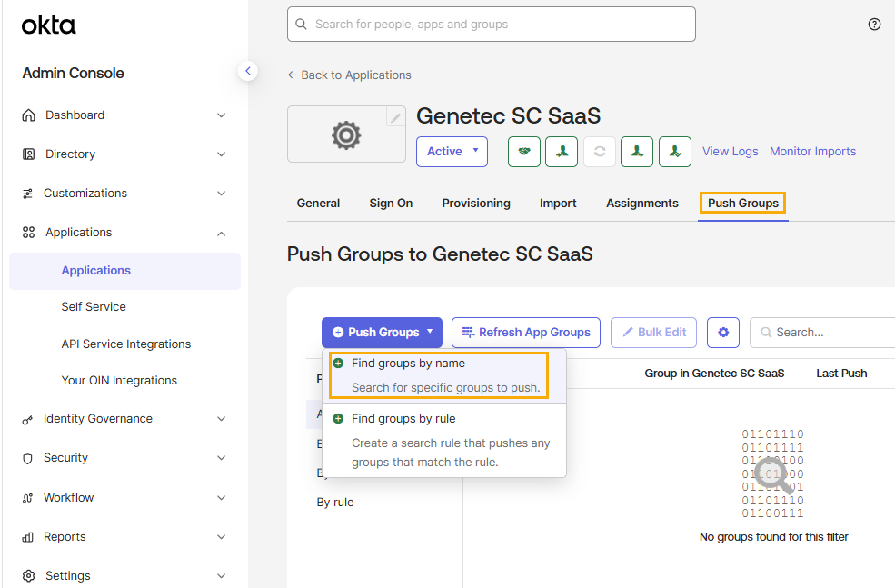Open Self Service in the sidebar
Image resolution: width=895 pixels, height=588 pixels.
tap(94, 306)
